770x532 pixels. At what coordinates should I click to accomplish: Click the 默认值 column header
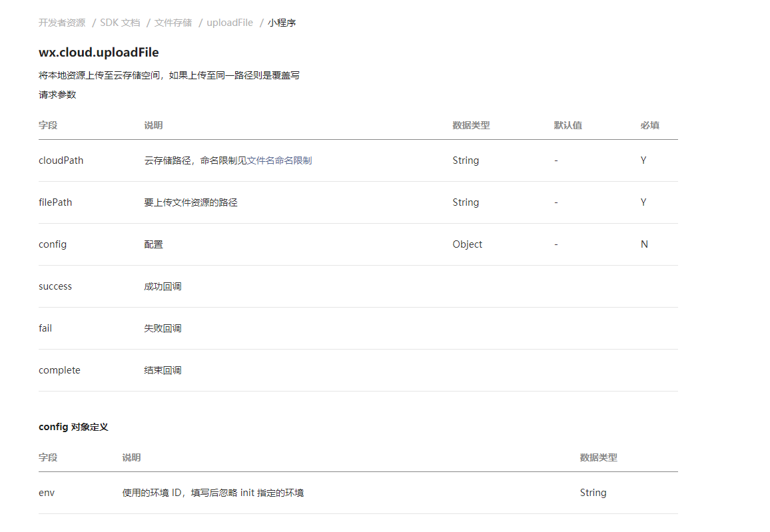pos(568,125)
